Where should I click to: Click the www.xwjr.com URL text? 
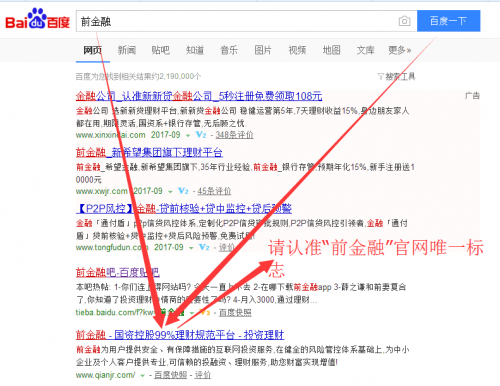[x=102, y=191]
